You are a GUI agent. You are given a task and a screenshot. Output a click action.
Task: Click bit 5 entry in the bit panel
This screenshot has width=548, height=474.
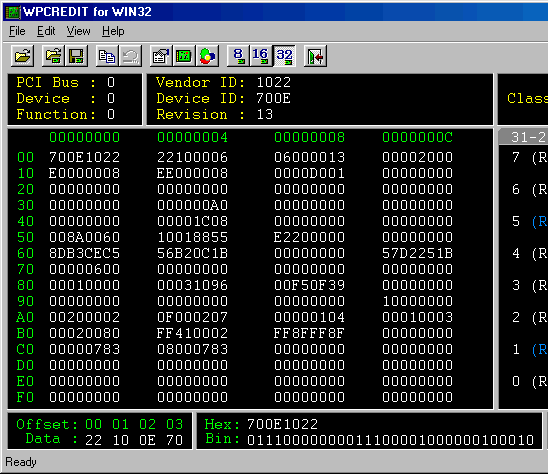[529, 221]
